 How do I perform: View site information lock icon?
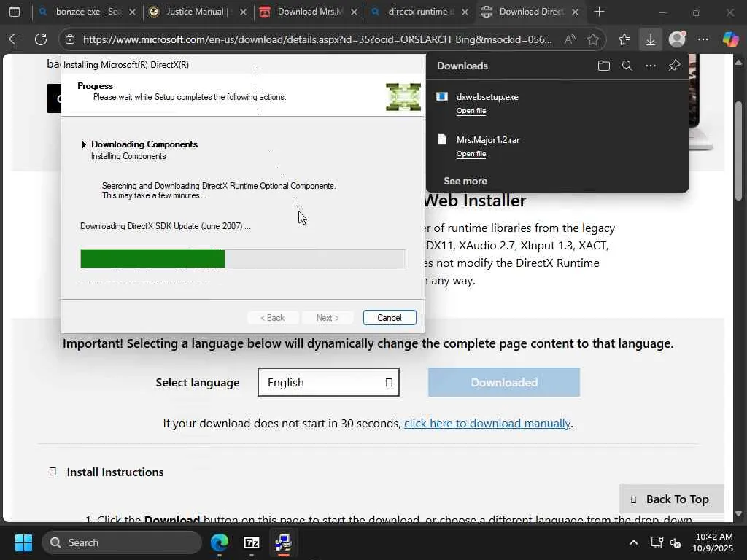click(x=70, y=39)
